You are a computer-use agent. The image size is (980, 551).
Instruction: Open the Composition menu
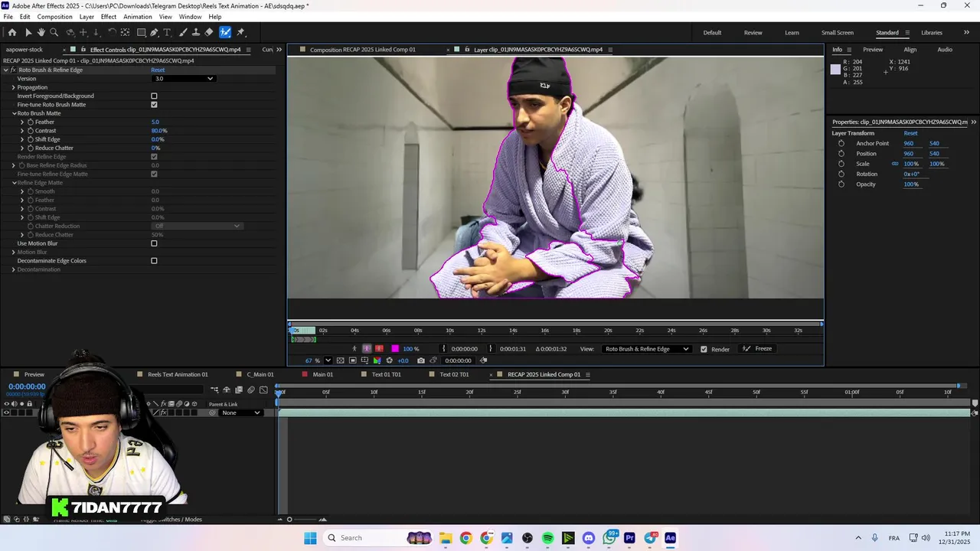54,17
